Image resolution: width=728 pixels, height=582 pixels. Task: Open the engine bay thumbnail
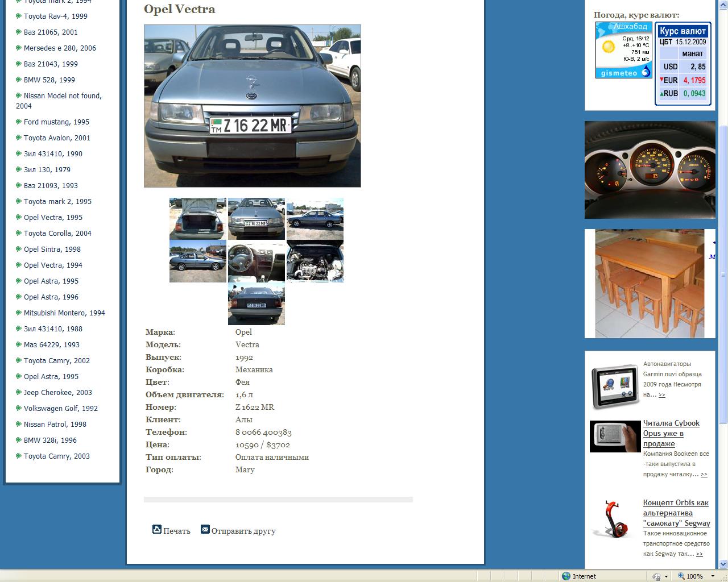click(315, 261)
